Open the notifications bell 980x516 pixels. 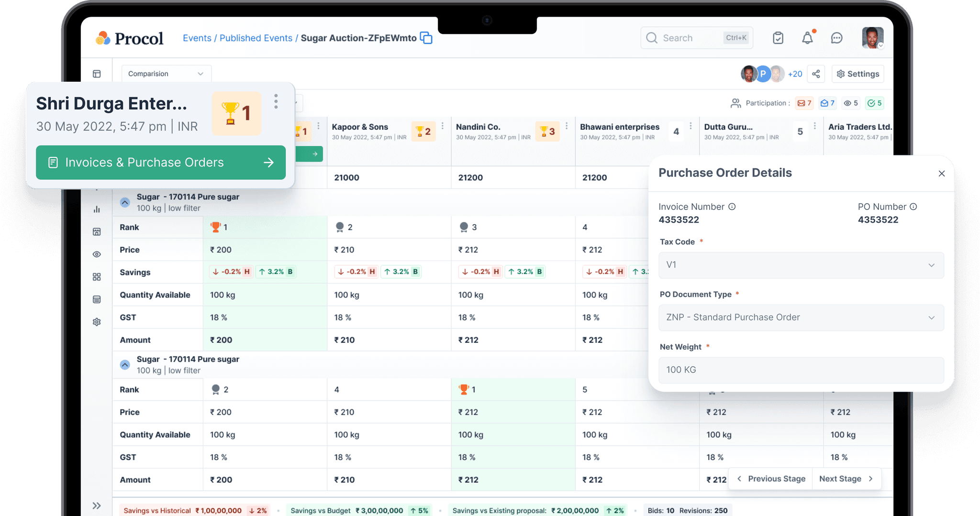(808, 37)
